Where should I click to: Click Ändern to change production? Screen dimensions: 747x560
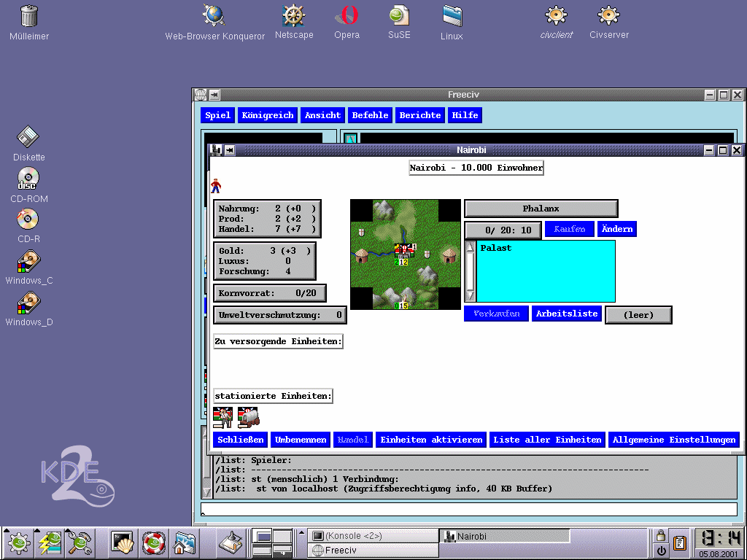[617, 229]
